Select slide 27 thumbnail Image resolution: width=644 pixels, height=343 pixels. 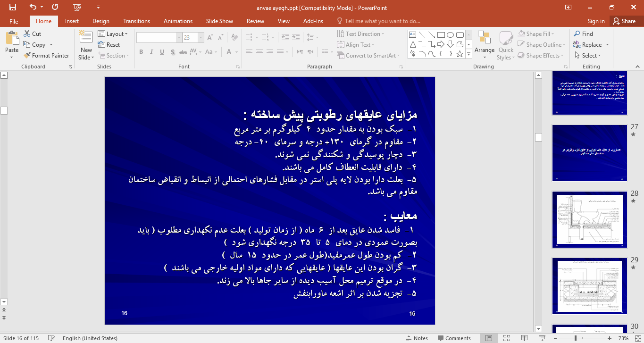[590, 153]
